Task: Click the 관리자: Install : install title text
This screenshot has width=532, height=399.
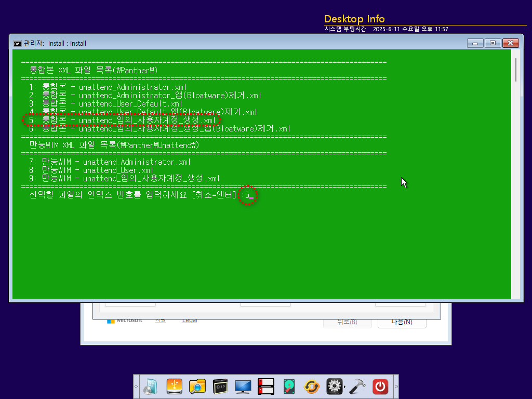Action: pyautogui.click(x=55, y=44)
